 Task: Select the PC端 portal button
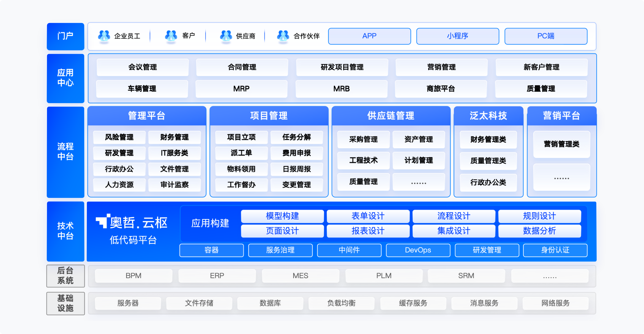tap(546, 36)
